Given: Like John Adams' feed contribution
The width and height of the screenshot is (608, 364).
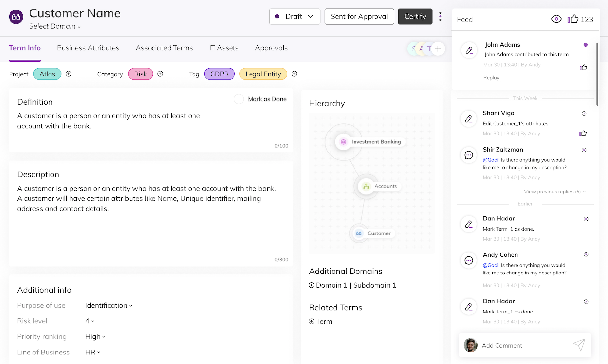Looking at the screenshot, I should click(583, 68).
